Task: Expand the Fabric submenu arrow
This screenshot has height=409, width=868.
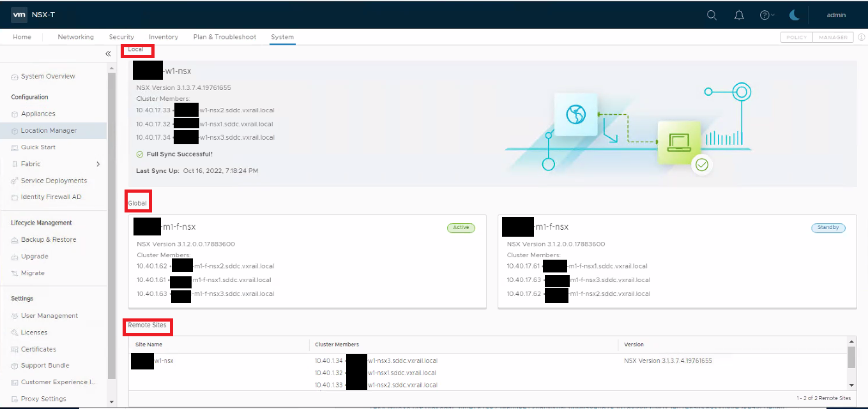Action: 98,164
